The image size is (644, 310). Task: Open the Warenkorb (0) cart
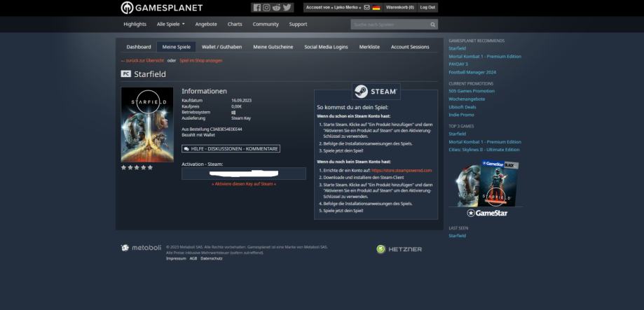[400, 8]
